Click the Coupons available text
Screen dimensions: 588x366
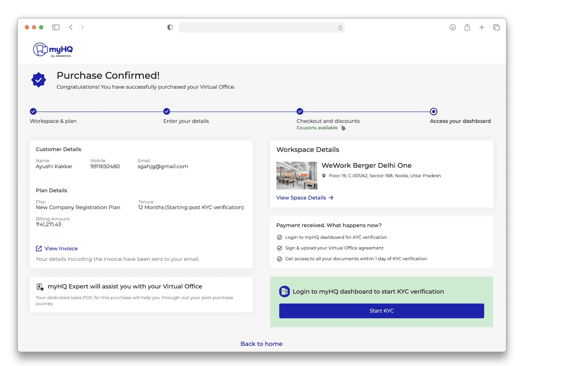coord(317,128)
